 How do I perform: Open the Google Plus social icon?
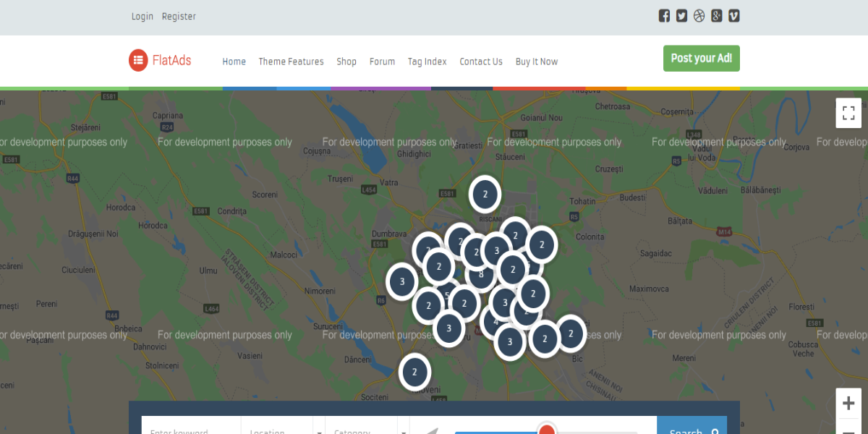[x=717, y=16]
